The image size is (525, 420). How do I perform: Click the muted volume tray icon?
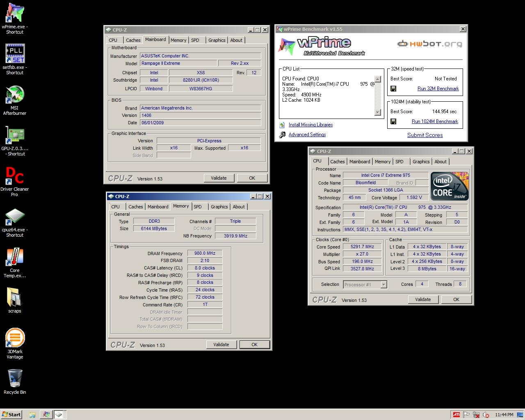coord(486,415)
